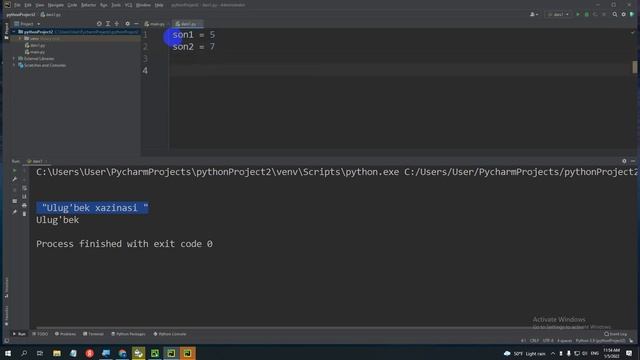Open the File menu
Image resolution: width=640 pixels, height=360 pixels.
pyautogui.click(x=17, y=5)
